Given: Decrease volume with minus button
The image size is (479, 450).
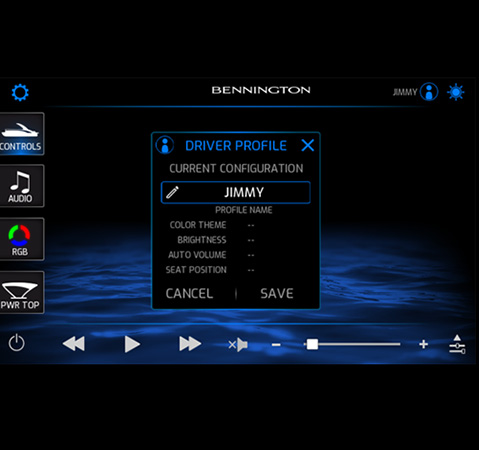Looking at the screenshot, I should tap(276, 345).
